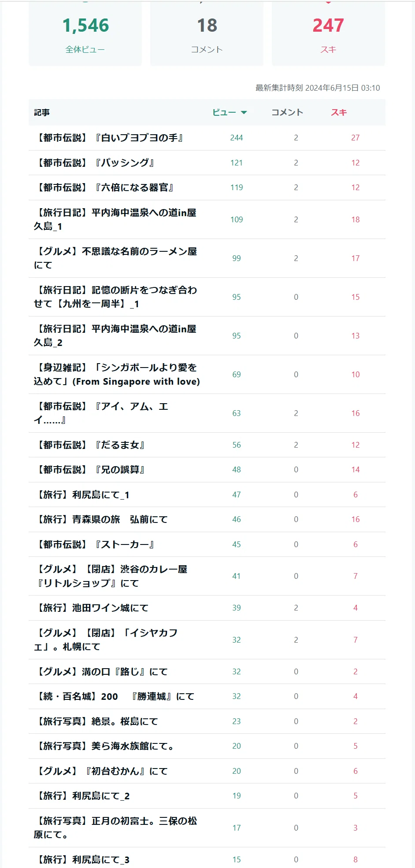Select the スキ column header

[x=339, y=113]
